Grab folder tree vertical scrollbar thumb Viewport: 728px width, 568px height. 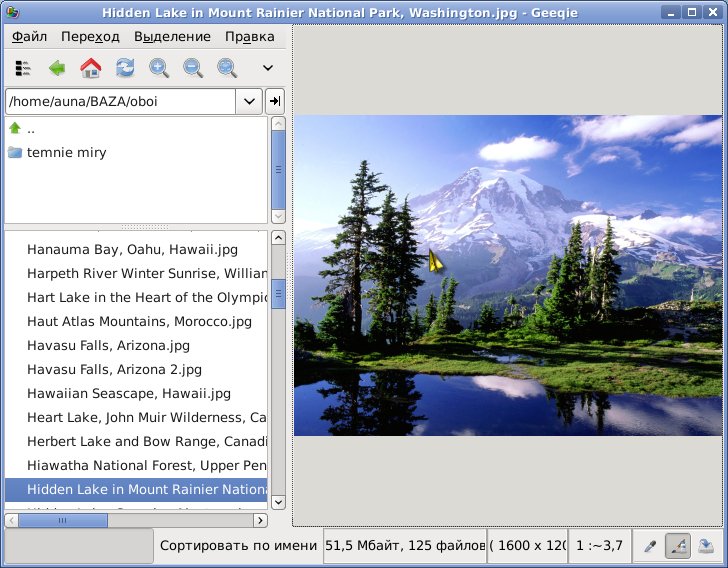(x=278, y=170)
